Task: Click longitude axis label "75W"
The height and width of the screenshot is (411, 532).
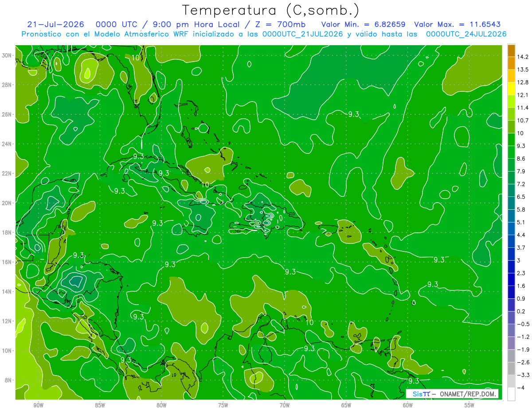Action: (223, 405)
